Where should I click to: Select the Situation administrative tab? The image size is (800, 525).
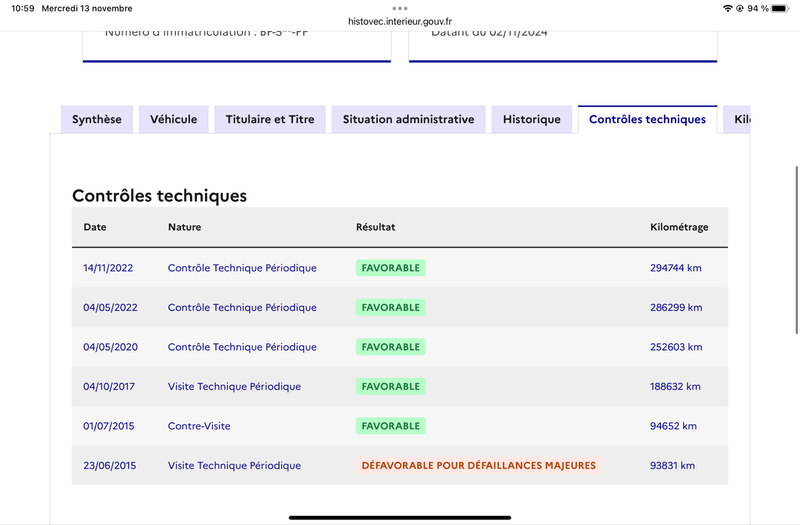[x=408, y=119]
